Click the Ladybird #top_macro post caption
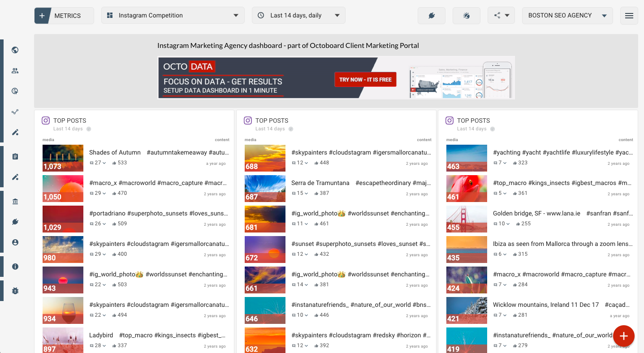Screen dimensions: 644x353 [x=157, y=336]
